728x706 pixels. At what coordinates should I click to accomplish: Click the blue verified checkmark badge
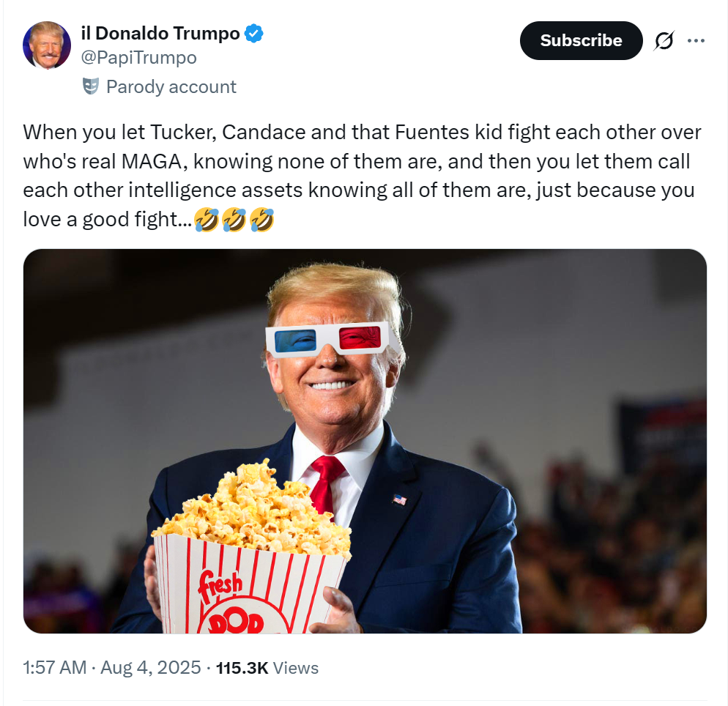click(253, 34)
